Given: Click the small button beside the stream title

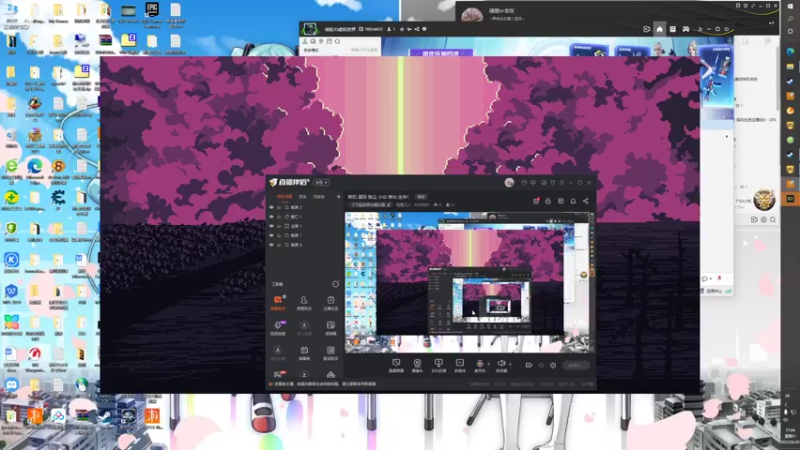Looking at the screenshot, I should 421,196.
